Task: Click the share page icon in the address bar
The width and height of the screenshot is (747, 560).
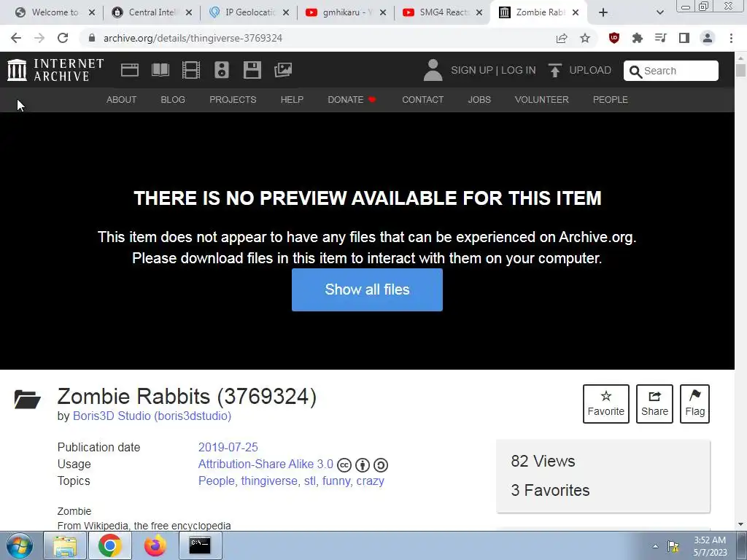Action: [562, 38]
